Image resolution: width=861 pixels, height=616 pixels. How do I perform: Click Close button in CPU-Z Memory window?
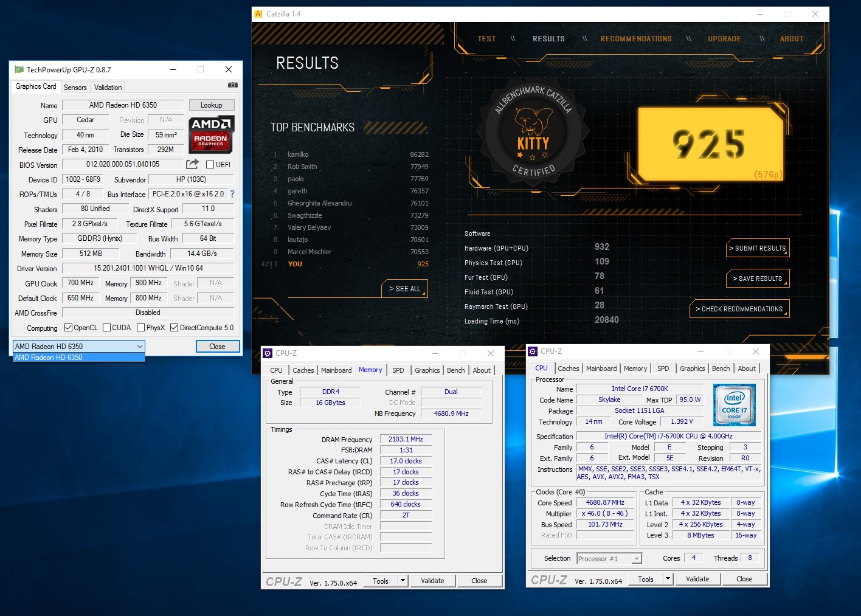479,581
